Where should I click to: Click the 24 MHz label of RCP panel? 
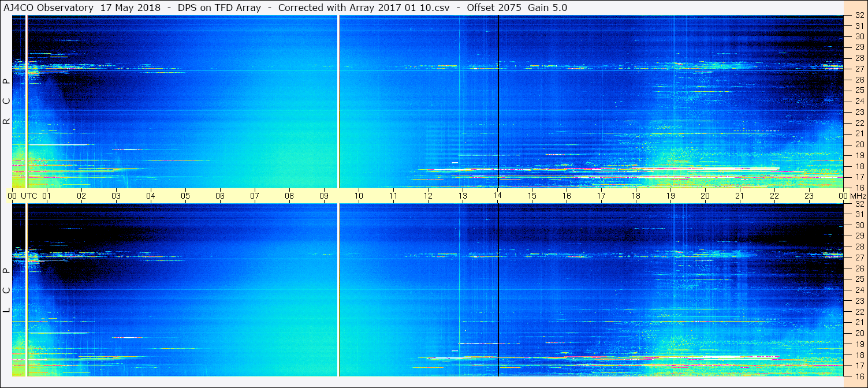[x=859, y=101]
